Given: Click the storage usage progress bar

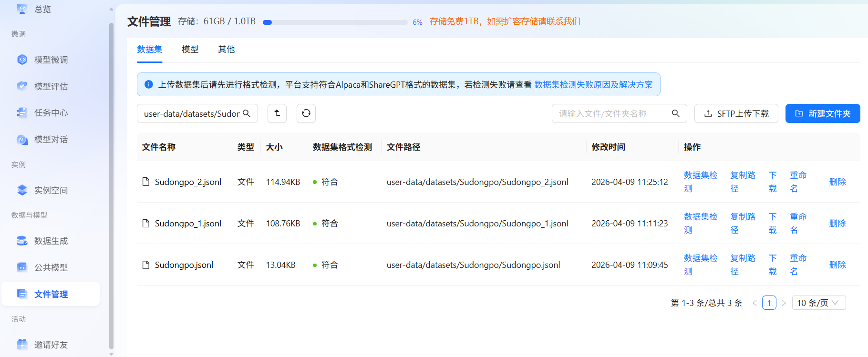Looking at the screenshot, I should 335,22.
